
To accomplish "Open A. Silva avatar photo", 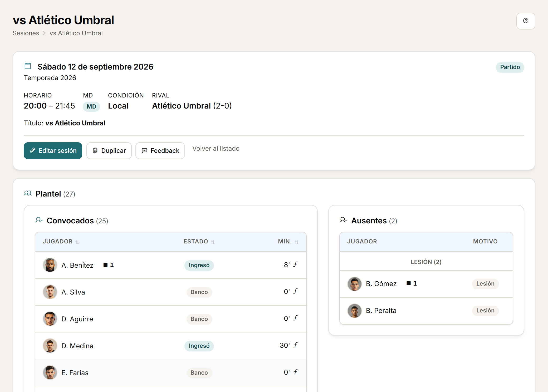I will tap(50, 292).
